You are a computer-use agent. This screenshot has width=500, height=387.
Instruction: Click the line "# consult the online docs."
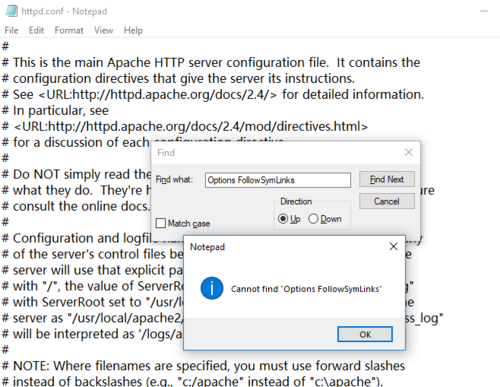(76, 206)
